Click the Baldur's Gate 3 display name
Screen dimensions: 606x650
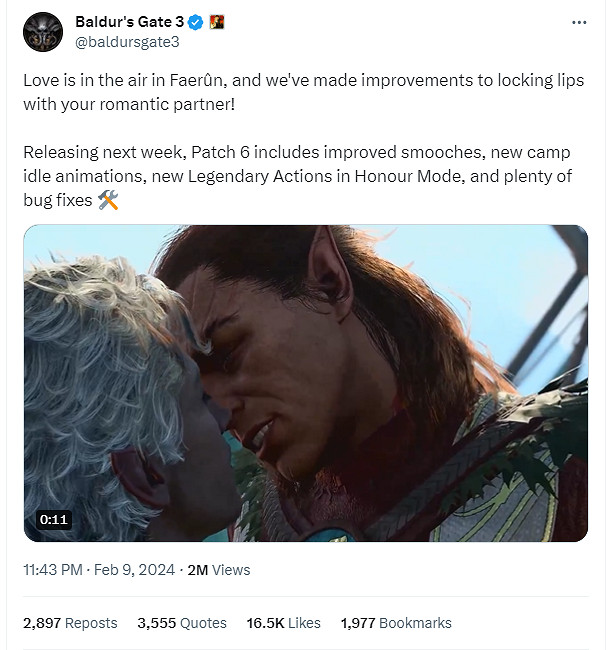pos(129,22)
